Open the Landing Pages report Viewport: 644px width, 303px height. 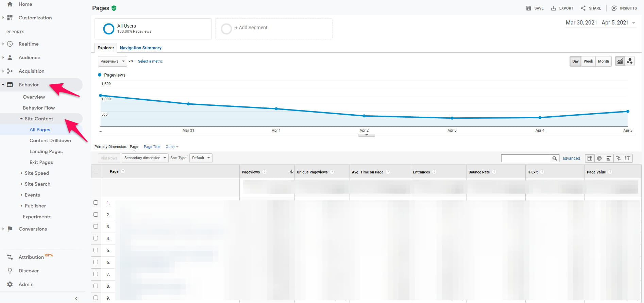(46, 151)
